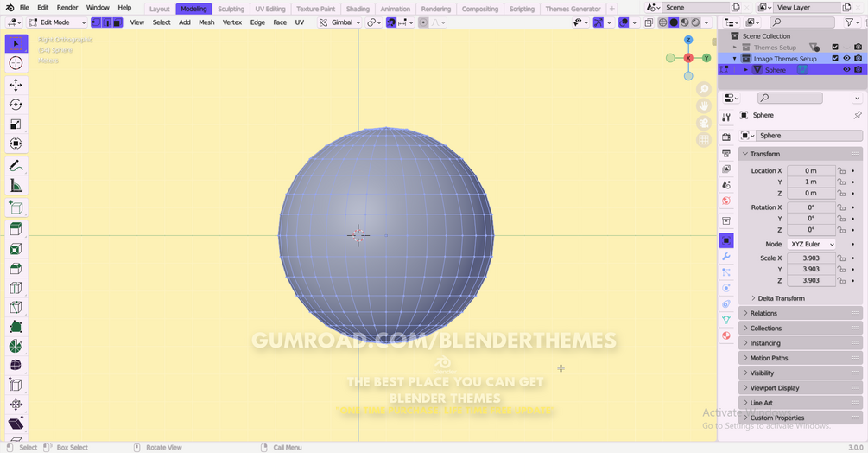
Task: Click the zoom view magnifier icon
Action: pos(704,89)
